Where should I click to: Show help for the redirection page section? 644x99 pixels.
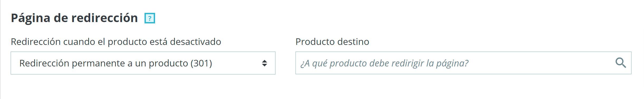tap(150, 18)
